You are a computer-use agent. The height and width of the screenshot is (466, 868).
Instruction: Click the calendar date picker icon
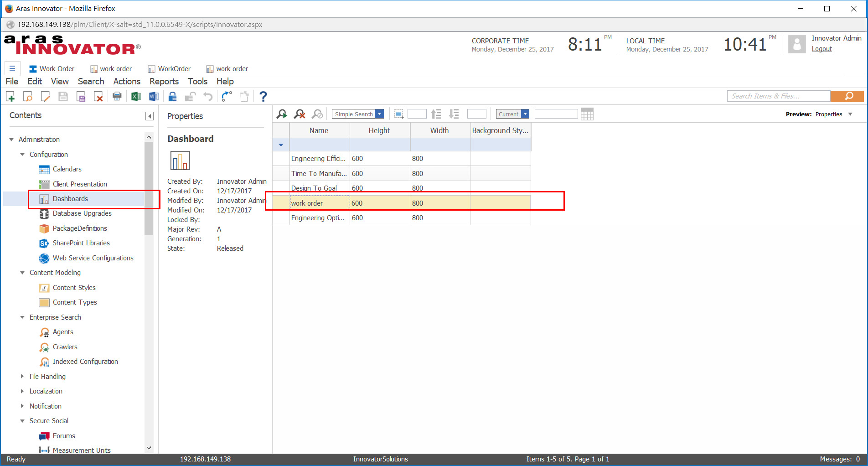pos(587,114)
